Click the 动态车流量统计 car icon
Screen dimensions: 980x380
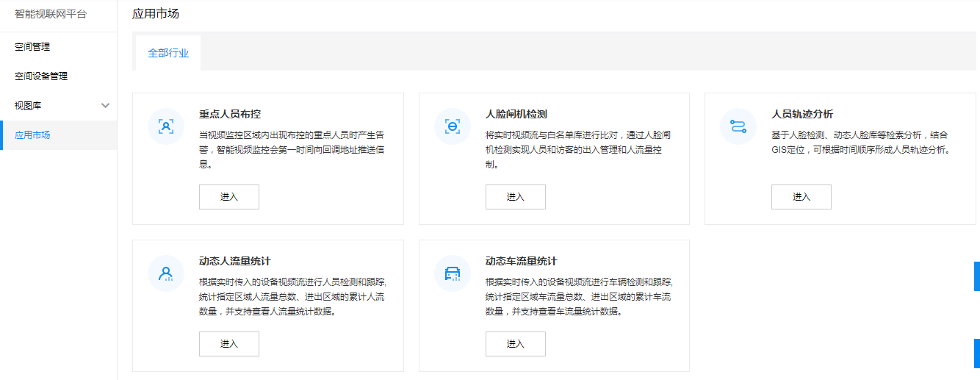453,273
